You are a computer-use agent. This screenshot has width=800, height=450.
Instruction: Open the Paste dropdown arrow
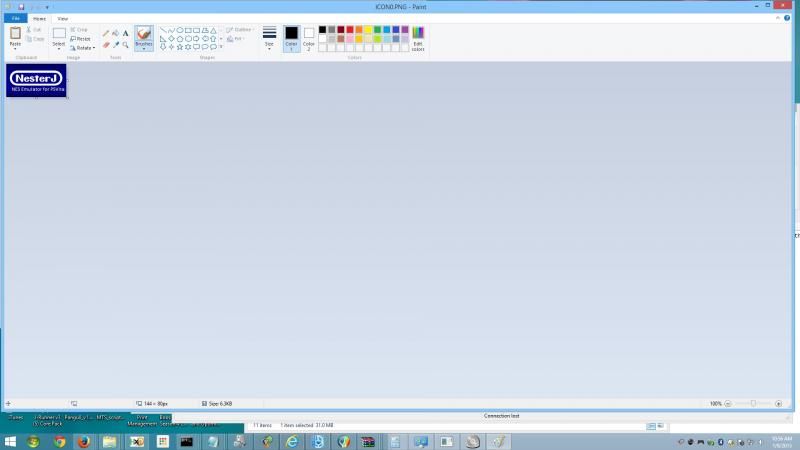[x=15, y=48]
